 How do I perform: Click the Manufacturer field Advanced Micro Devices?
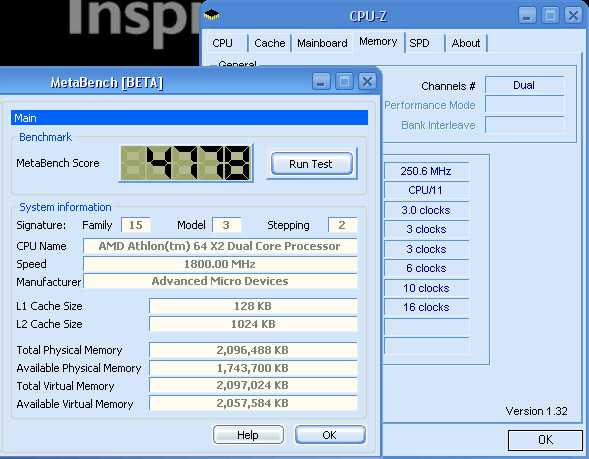(220, 281)
